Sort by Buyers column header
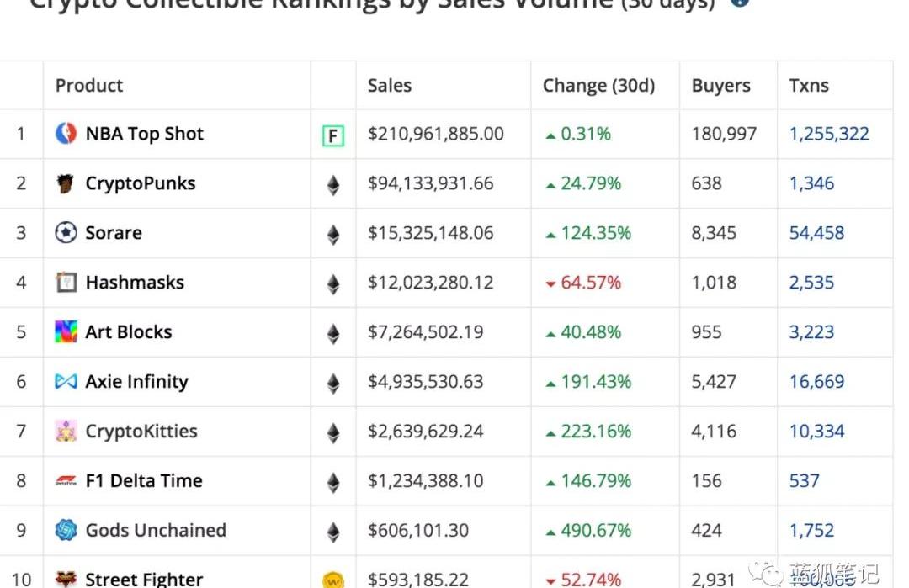909x588 pixels. [721, 86]
